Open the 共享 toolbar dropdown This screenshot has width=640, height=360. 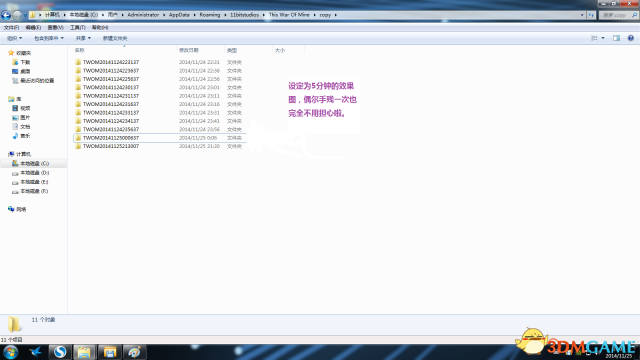83,38
